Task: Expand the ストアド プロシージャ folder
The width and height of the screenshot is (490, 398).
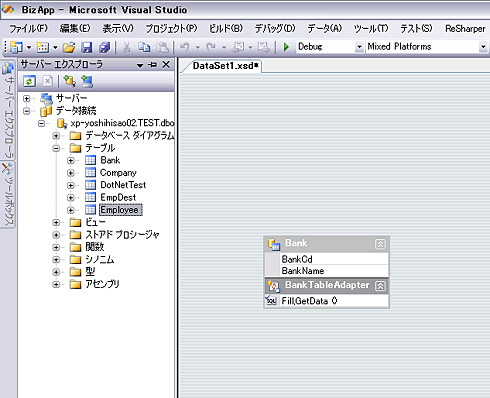Action: tap(56, 235)
